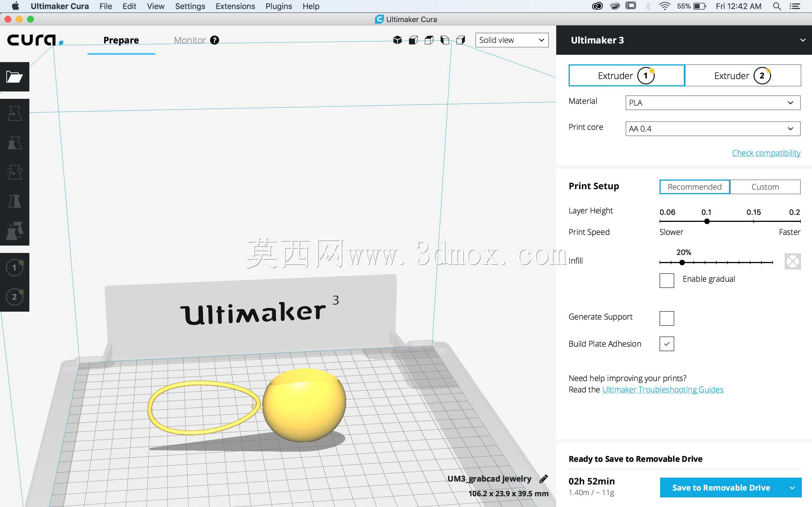Open the Notification Center icon
The image size is (812, 507).
tap(795, 6)
